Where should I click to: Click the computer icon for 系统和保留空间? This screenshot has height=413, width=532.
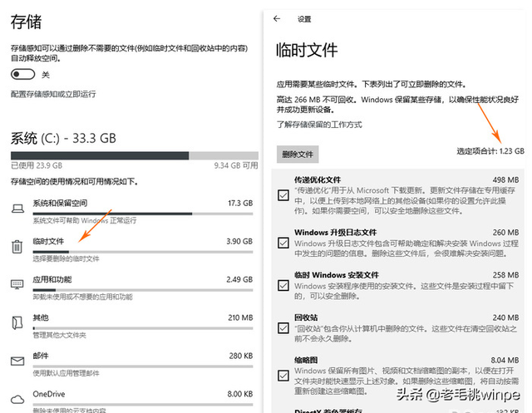pos(17,209)
